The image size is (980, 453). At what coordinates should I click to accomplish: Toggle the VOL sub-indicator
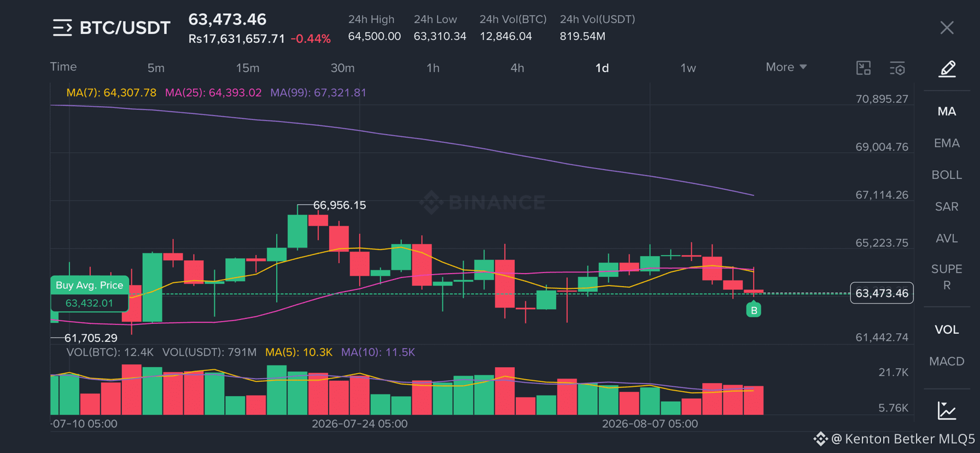coord(947,330)
